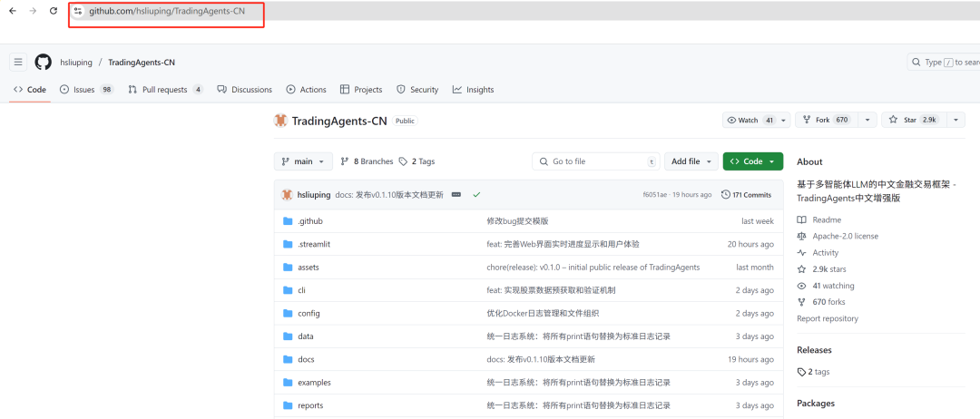
Task: Click the browser back arrow
Action: 13,11
